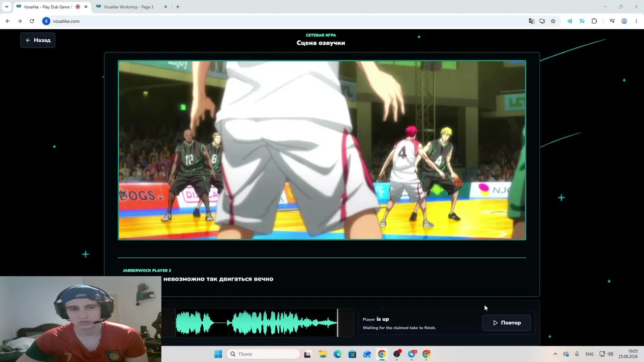Open the translate page icon

pos(531,21)
